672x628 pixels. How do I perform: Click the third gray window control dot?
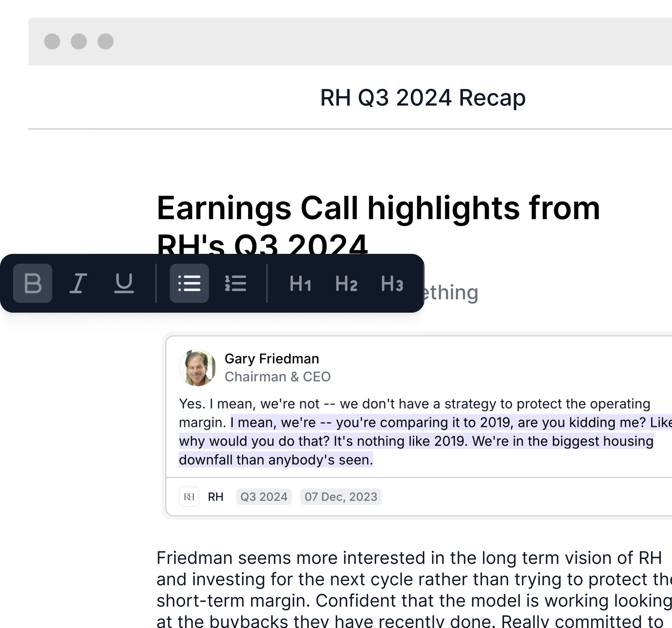tap(106, 42)
